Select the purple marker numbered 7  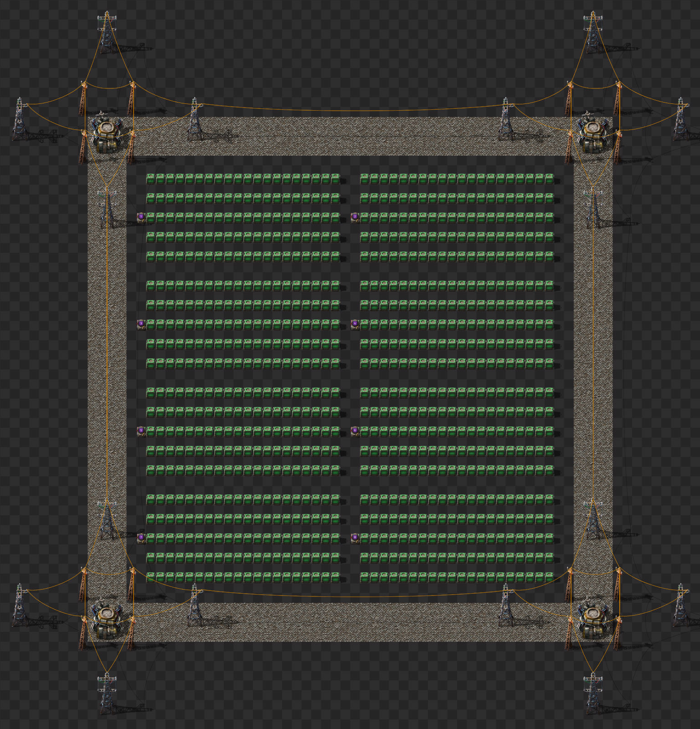click(141, 538)
